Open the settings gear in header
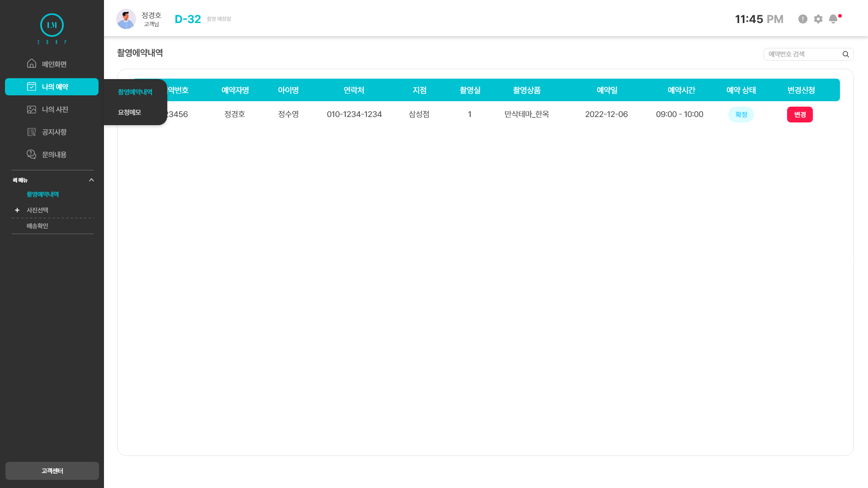The image size is (868, 488). point(818,19)
